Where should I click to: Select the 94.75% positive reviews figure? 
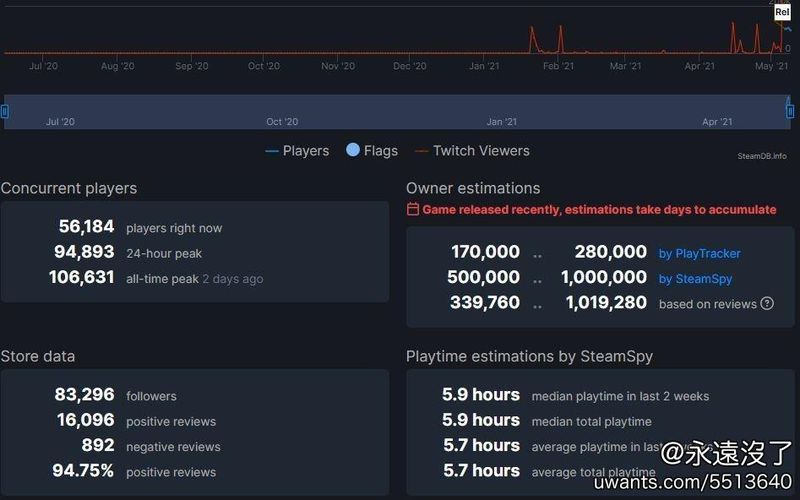83,471
